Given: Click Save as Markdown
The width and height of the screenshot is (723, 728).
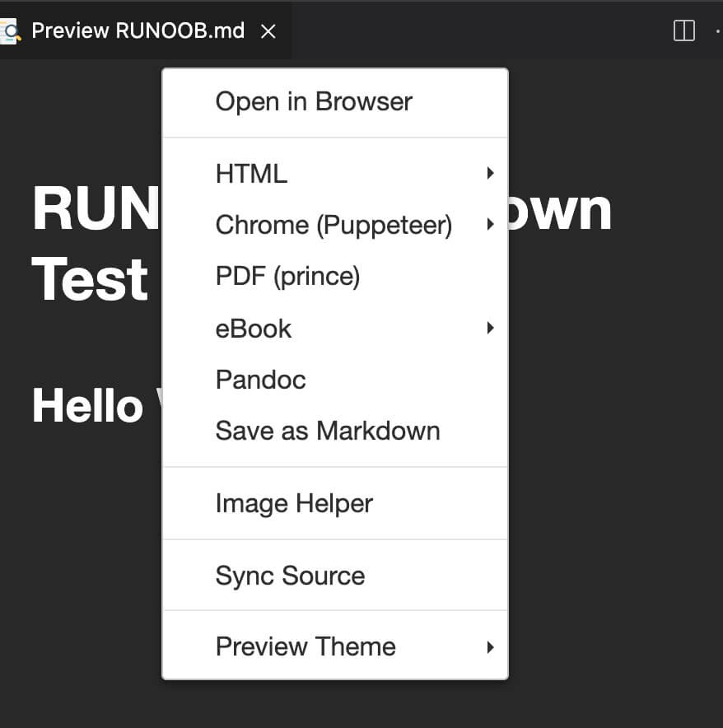Looking at the screenshot, I should coord(328,431).
